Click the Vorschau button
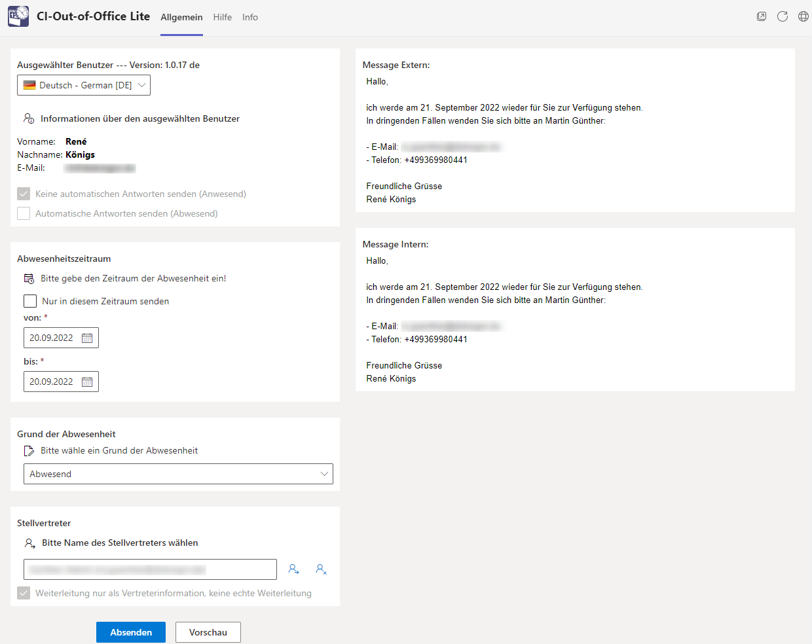Viewport: 812px width, 644px height. pos(208,632)
